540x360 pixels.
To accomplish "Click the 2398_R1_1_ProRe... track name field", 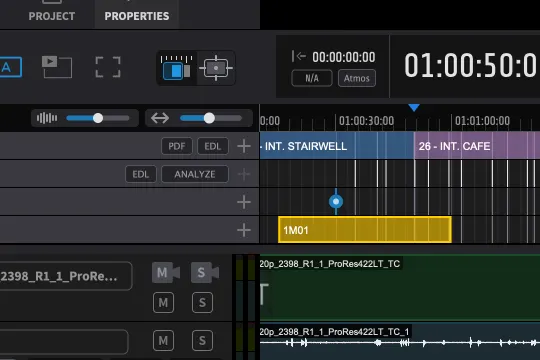I will (66, 276).
